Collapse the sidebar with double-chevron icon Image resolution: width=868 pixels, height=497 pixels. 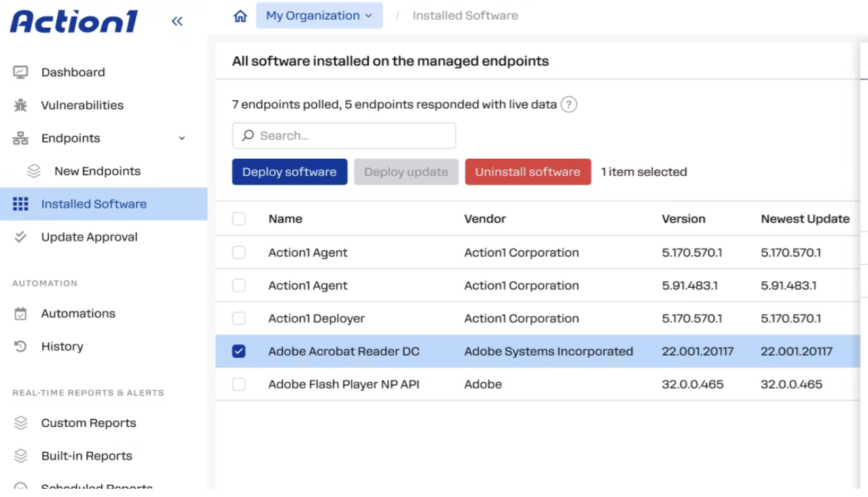[177, 21]
